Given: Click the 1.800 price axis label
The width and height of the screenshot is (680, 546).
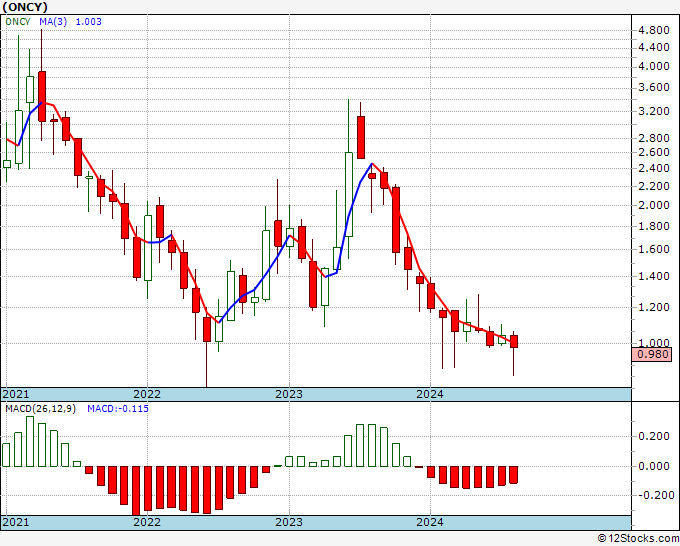Looking at the screenshot, I should click(x=654, y=226).
